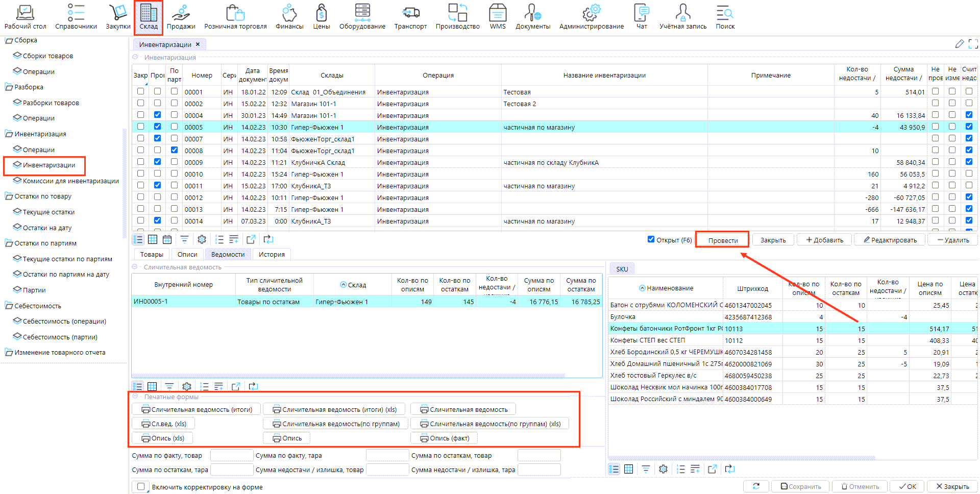Collapse the Печатные формы section
The width and height of the screenshot is (980, 494).
(x=135, y=397)
